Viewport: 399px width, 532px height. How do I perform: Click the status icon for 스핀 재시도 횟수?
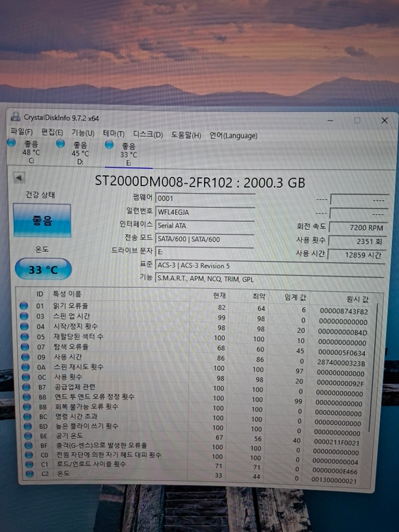tap(26, 367)
